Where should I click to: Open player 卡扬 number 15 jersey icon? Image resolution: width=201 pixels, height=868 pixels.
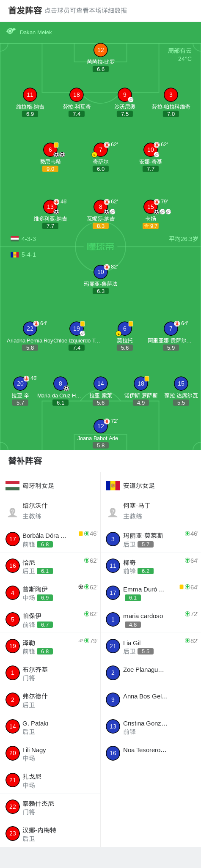click(151, 207)
